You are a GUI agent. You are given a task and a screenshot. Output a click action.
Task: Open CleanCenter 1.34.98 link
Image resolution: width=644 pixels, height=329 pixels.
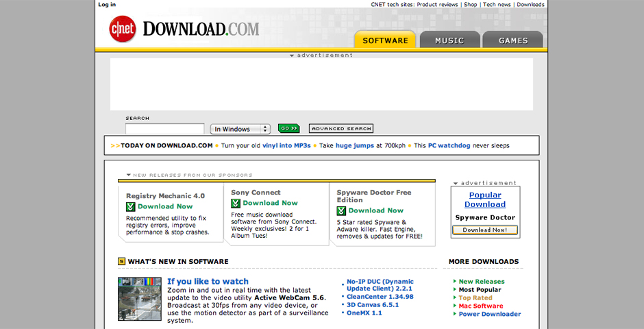[x=380, y=297]
